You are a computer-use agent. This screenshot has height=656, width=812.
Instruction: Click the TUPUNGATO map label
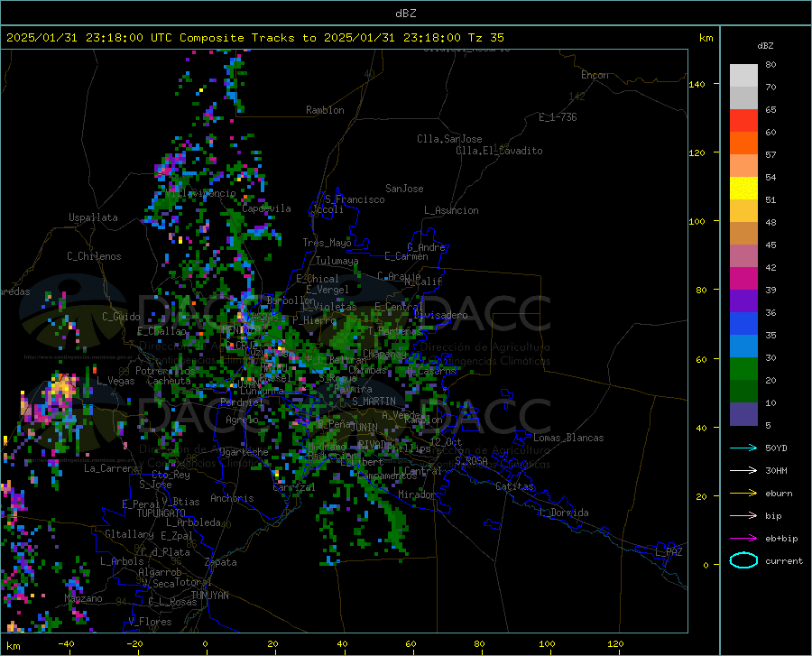161,513
